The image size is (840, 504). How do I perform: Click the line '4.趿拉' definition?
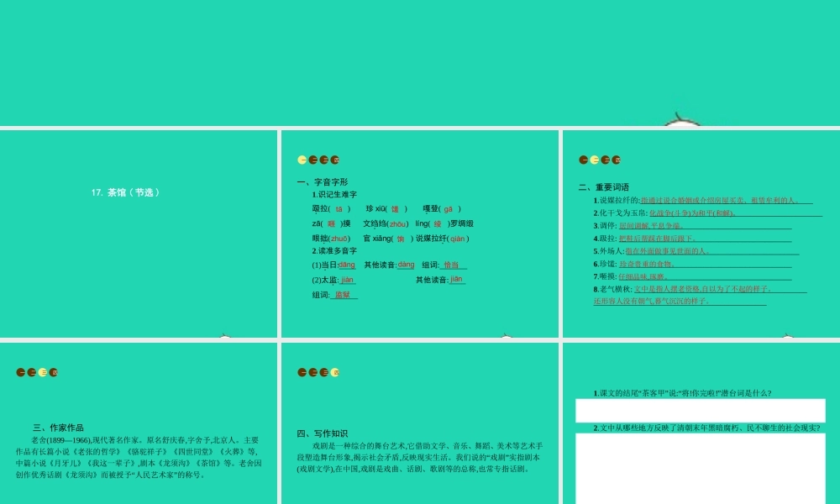tap(692, 239)
